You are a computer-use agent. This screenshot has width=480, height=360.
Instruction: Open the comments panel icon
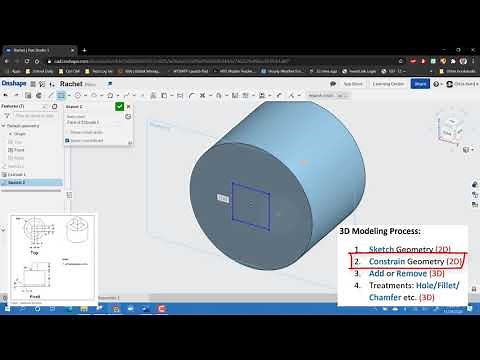333,84
